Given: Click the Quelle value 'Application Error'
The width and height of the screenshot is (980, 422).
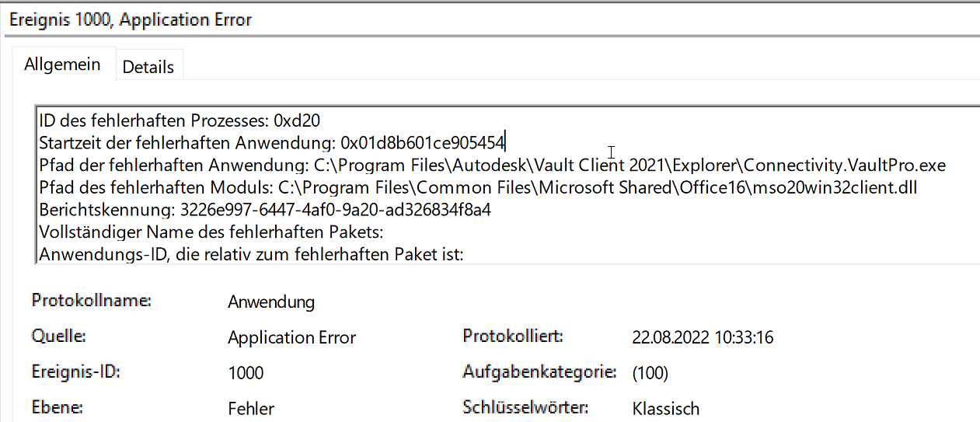Looking at the screenshot, I should pos(291,337).
